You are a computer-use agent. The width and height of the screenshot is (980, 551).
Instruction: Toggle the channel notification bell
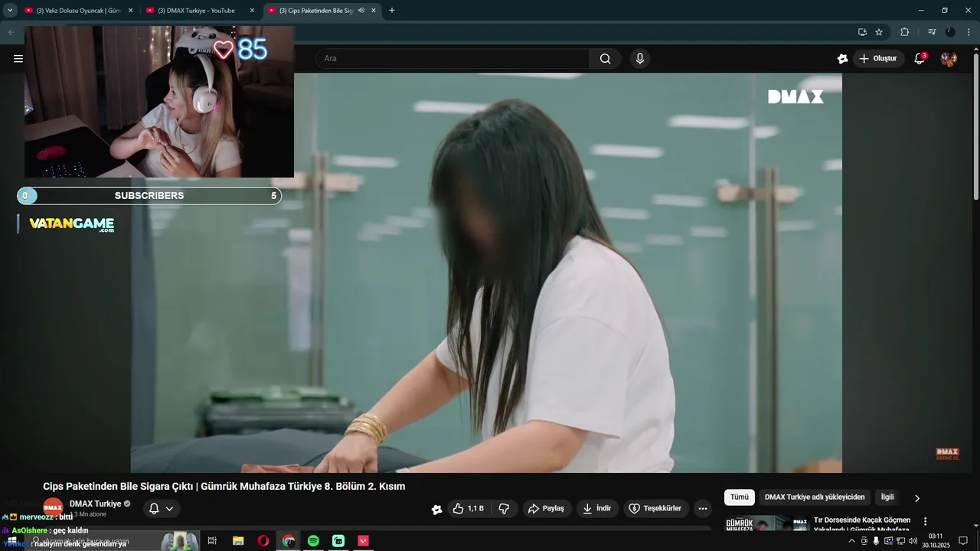click(154, 509)
